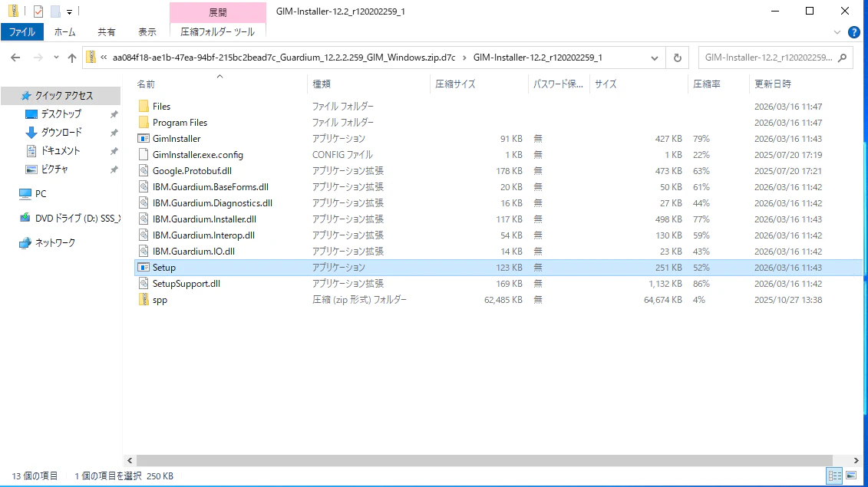This screenshot has width=868, height=487.
Task: Click the IBM.Guardium.IO.dll icon
Action: pyautogui.click(x=144, y=251)
